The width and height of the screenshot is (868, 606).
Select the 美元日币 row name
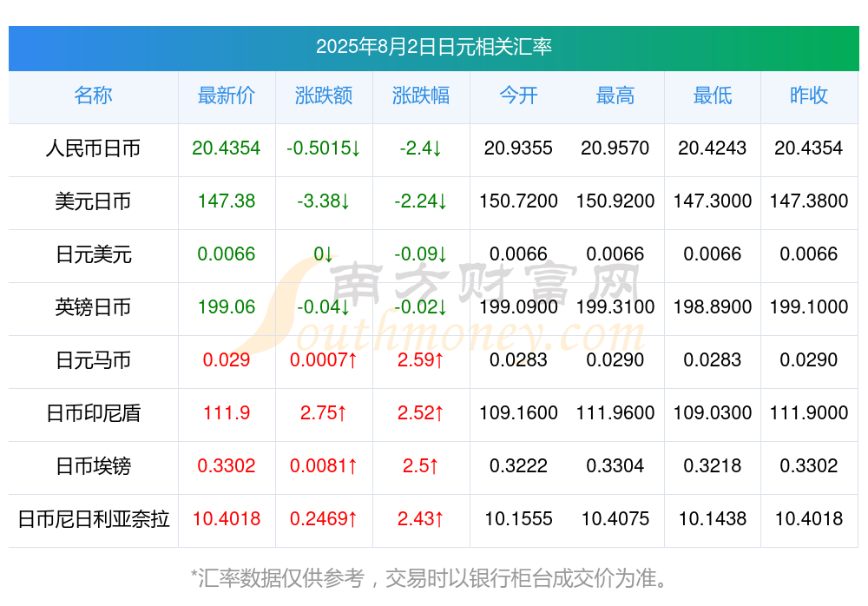[93, 201]
